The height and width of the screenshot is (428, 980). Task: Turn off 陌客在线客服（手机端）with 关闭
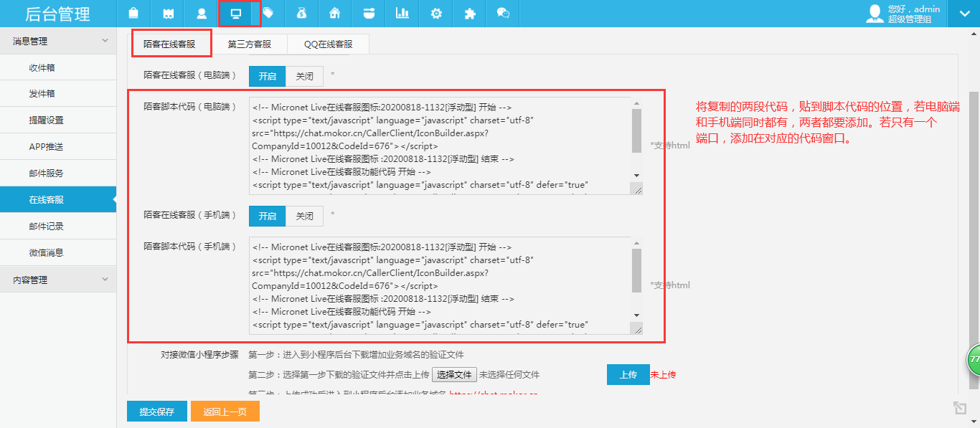click(304, 216)
